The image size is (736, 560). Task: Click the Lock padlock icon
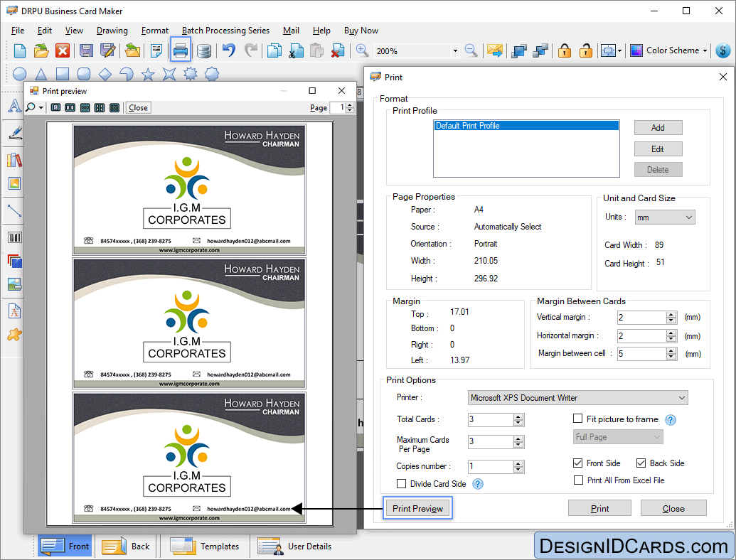pos(564,50)
